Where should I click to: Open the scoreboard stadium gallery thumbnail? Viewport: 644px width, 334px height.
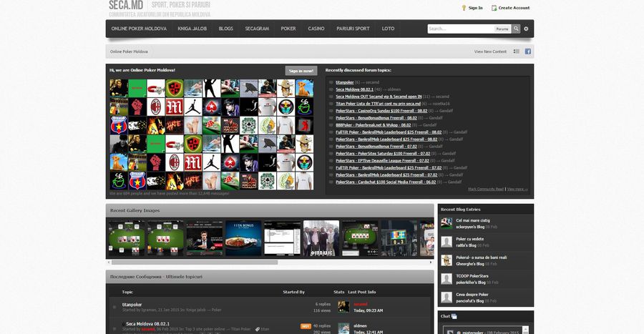399,238
